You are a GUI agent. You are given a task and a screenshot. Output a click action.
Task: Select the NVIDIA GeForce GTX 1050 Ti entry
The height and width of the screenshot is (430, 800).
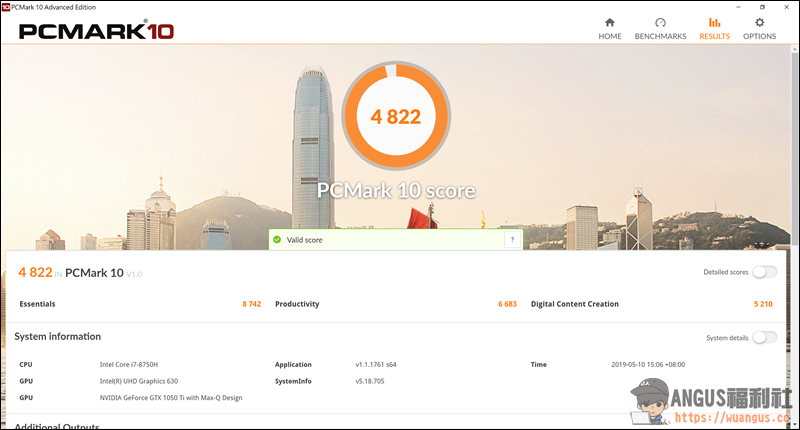170,397
